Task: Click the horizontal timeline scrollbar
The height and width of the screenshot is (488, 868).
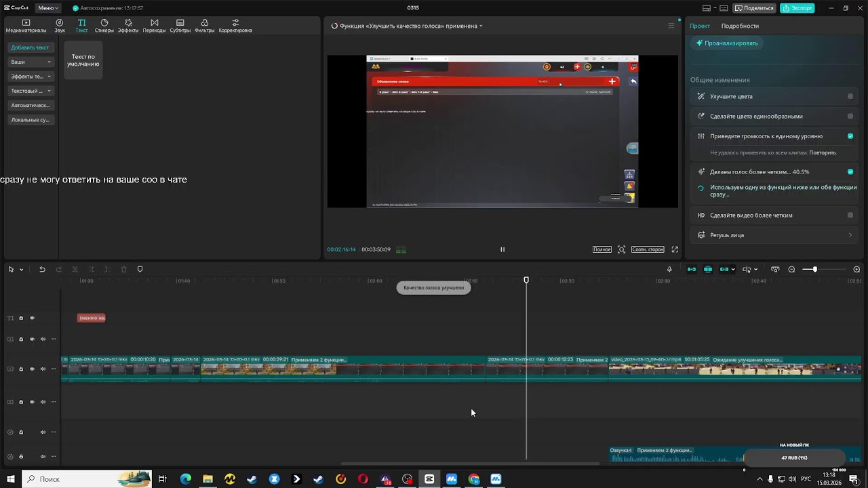Action: [470, 464]
